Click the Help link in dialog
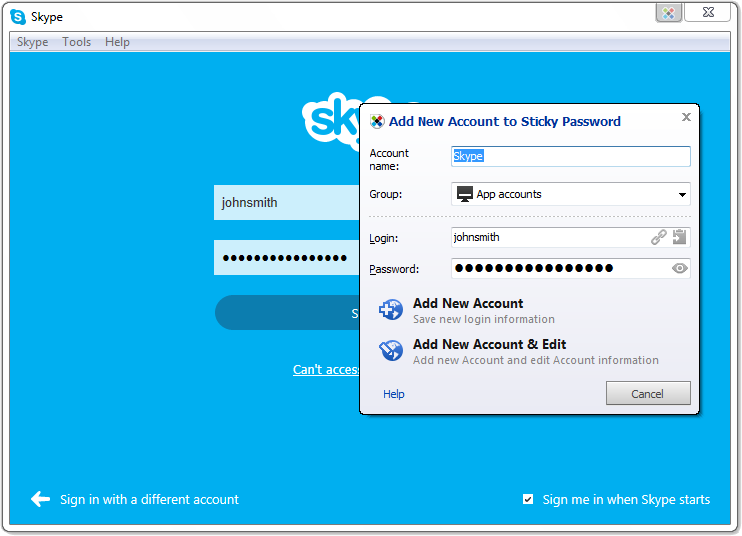 point(394,394)
